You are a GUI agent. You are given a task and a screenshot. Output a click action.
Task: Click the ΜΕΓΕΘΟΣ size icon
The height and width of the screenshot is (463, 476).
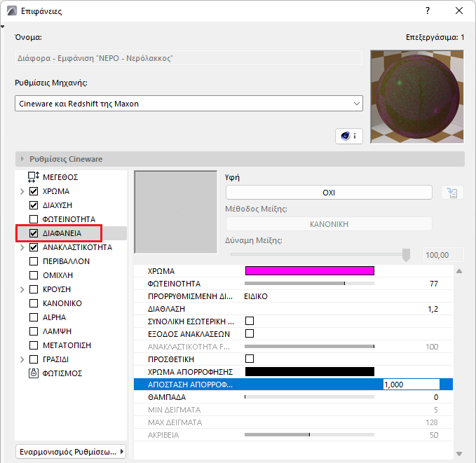[x=34, y=177]
